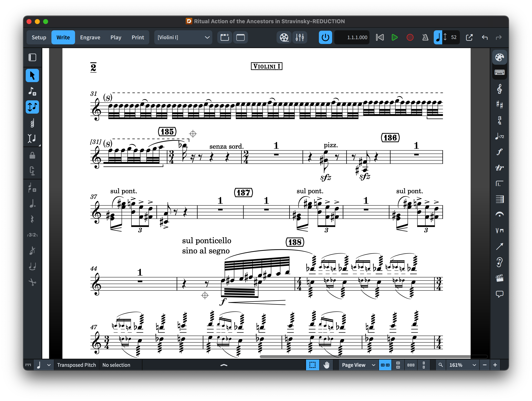
Task: Click the red record button
Action: tap(410, 37)
